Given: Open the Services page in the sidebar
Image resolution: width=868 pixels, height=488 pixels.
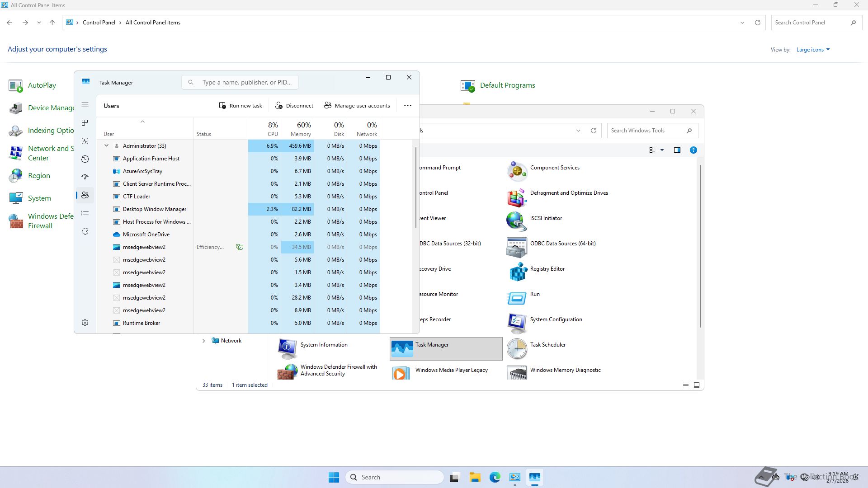Looking at the screenshot, I should pyautogui.click(x=85, y=231).
